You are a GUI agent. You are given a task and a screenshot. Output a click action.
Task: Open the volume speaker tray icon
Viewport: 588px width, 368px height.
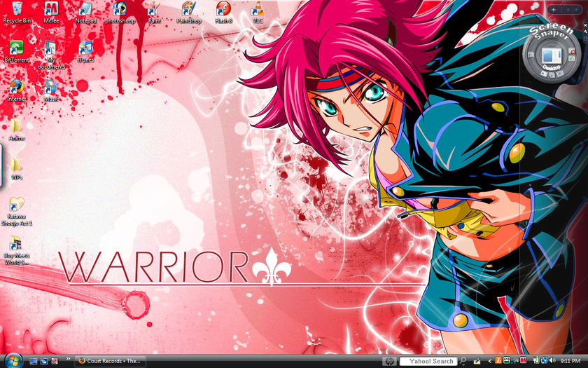point(553,360)
